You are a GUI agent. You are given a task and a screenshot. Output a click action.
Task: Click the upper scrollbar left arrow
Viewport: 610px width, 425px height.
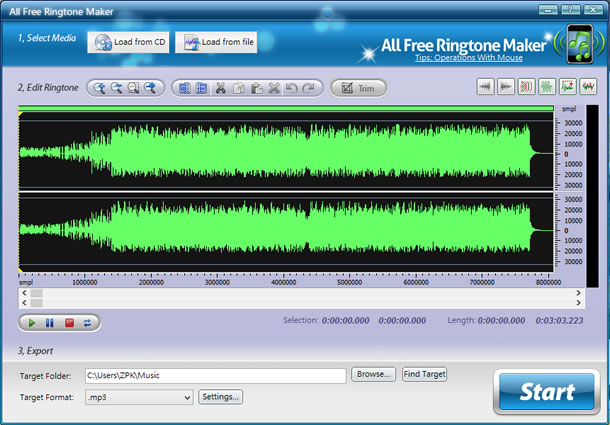(x=25, y=293)
